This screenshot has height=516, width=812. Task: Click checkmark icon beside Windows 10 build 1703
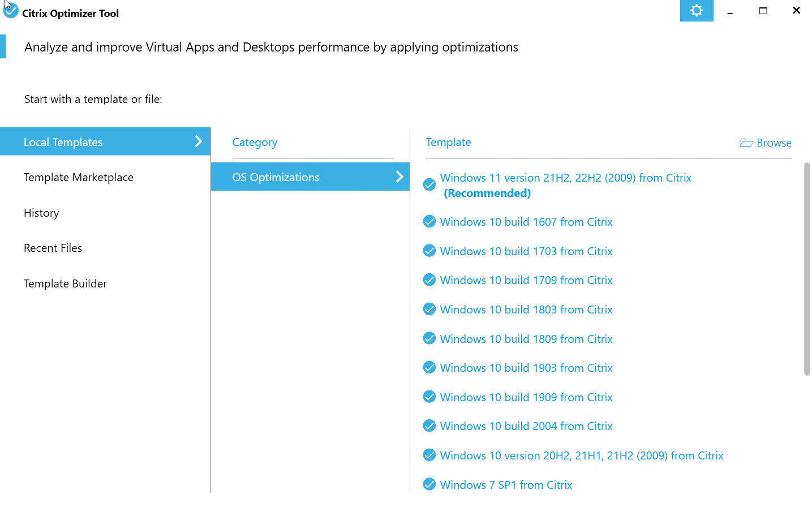(x=429, y=251)
